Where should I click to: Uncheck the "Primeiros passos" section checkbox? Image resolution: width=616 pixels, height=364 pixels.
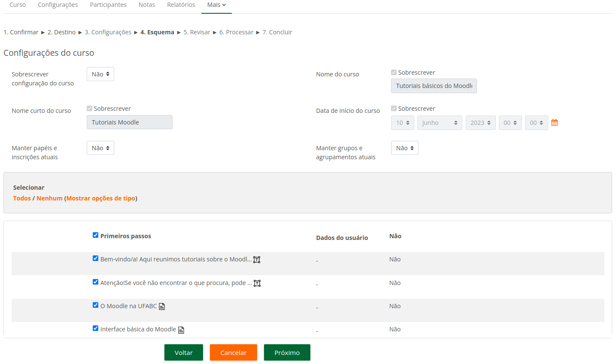(95, 235)
